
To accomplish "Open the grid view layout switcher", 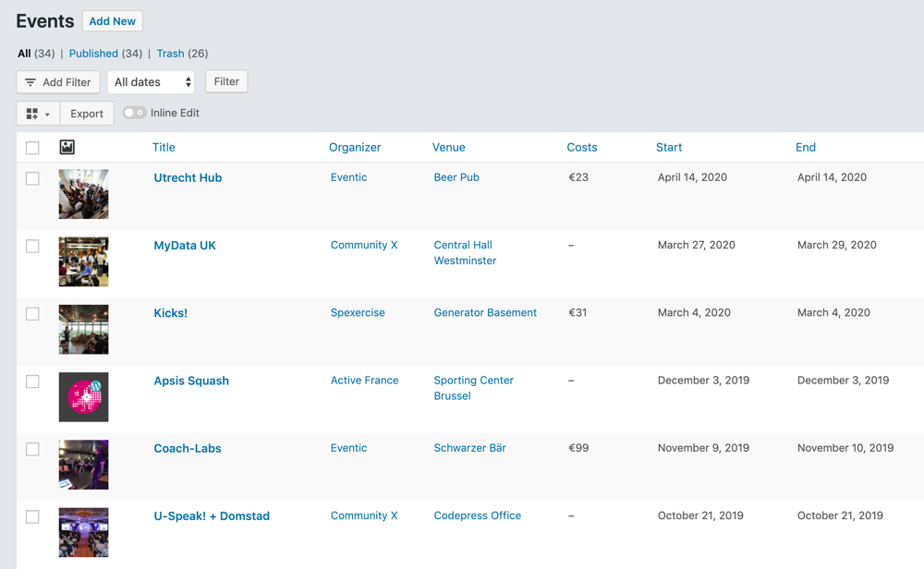I will click(x=38, y=114).
